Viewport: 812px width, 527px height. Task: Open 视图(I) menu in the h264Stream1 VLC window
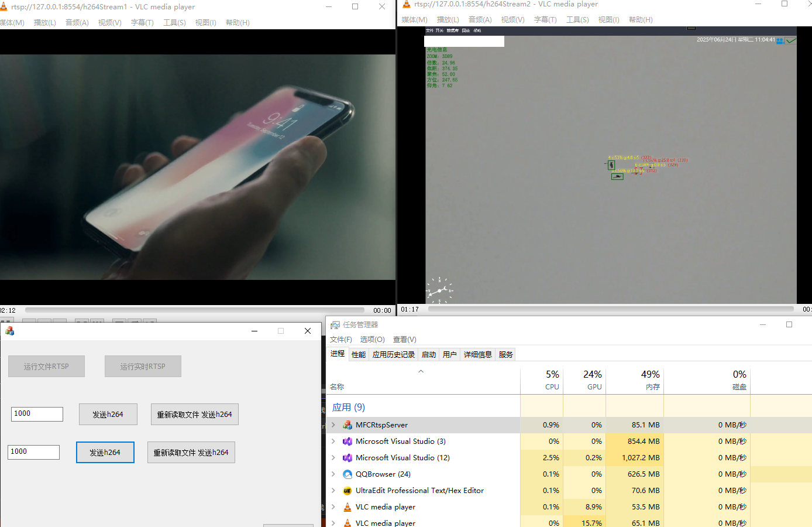[x=206, y=23]
